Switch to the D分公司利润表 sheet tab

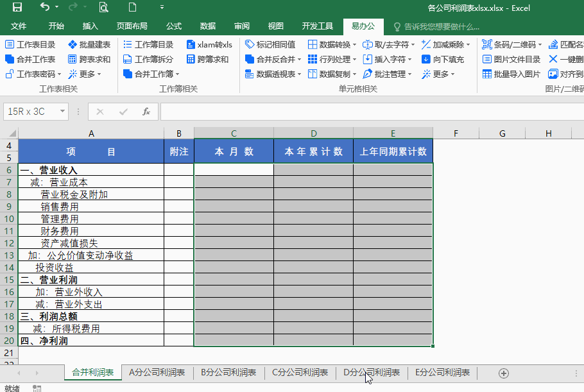(372, 373)
